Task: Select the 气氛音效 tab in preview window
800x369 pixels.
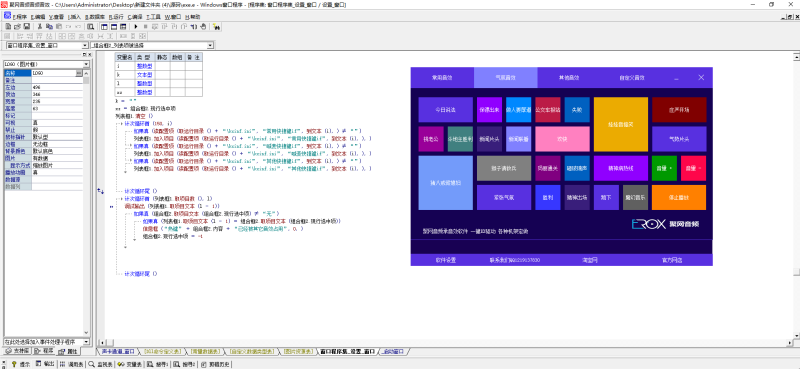Action: pos(505,78)
